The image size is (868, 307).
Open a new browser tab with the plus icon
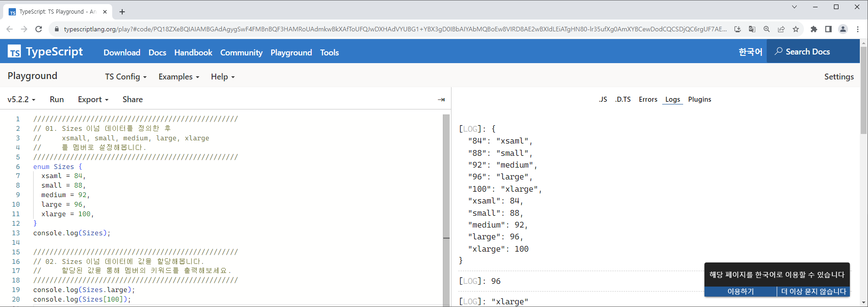[x=122, y=12]
